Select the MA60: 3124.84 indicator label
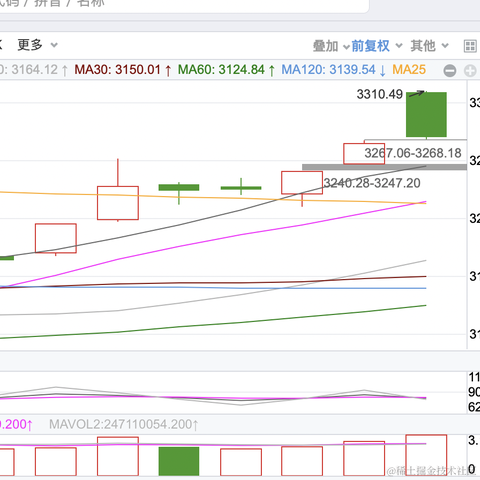480x480 pixels. pos(227,70)
